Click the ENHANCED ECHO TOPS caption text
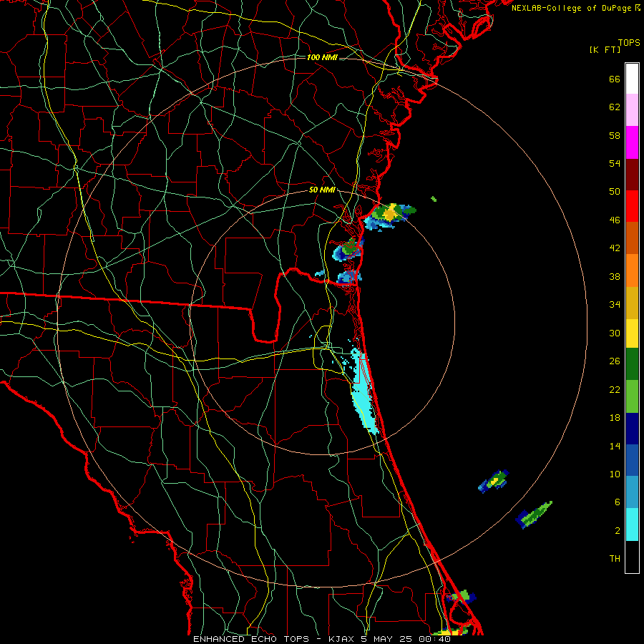 (x=251, y=639)
